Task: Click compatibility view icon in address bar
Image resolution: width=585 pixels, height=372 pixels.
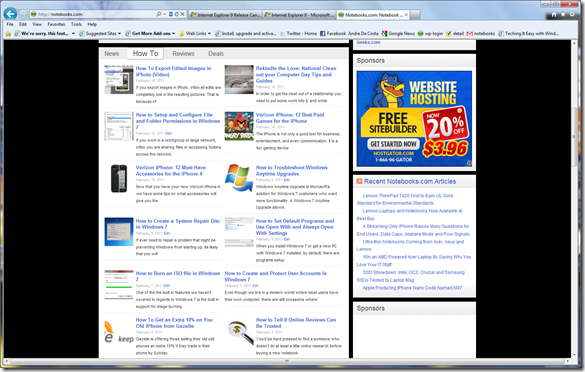Action: [x=171, y=14]
